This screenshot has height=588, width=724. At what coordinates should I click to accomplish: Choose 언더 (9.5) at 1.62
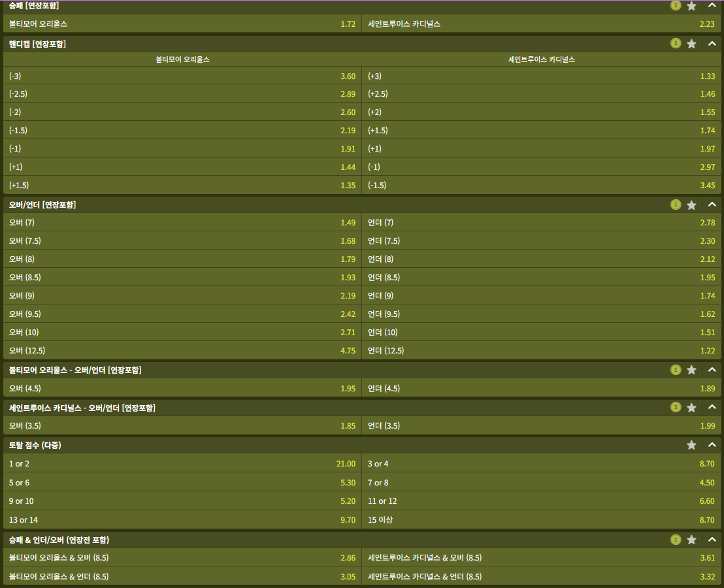click(x=542, y=314)
